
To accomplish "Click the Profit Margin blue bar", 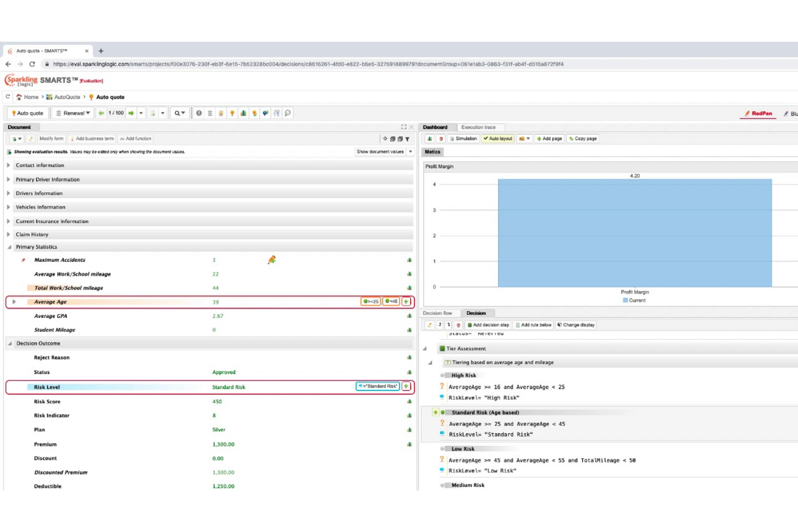I will (x=635, y=233).
